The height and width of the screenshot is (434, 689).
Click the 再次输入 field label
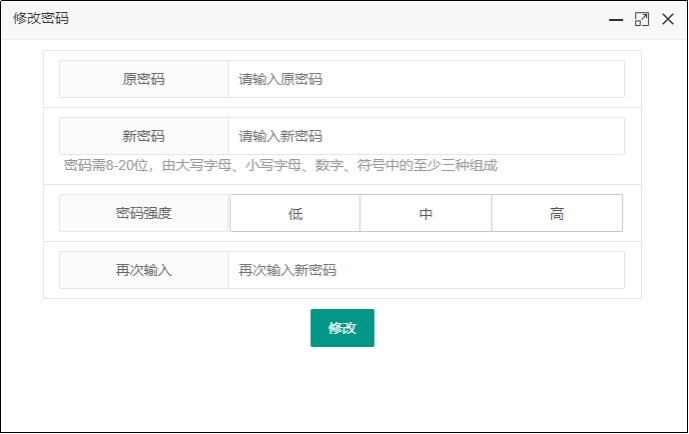click(144, 270)
